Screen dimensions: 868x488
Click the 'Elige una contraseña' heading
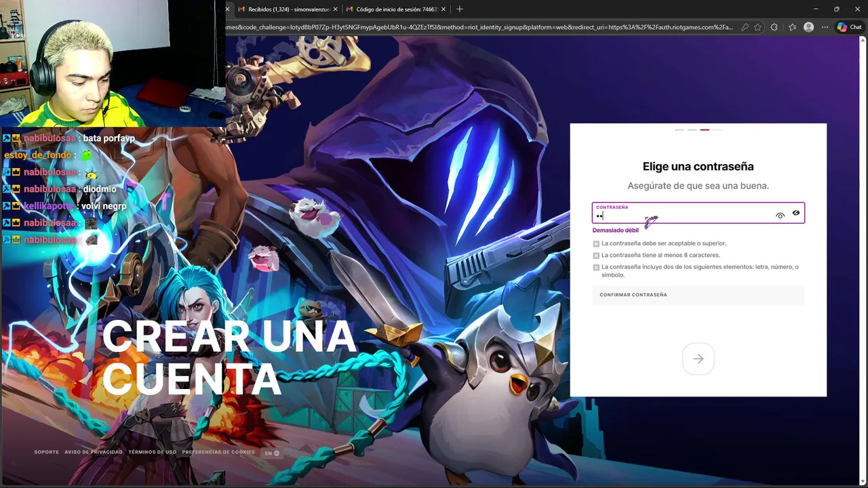[x=698, y=167]
